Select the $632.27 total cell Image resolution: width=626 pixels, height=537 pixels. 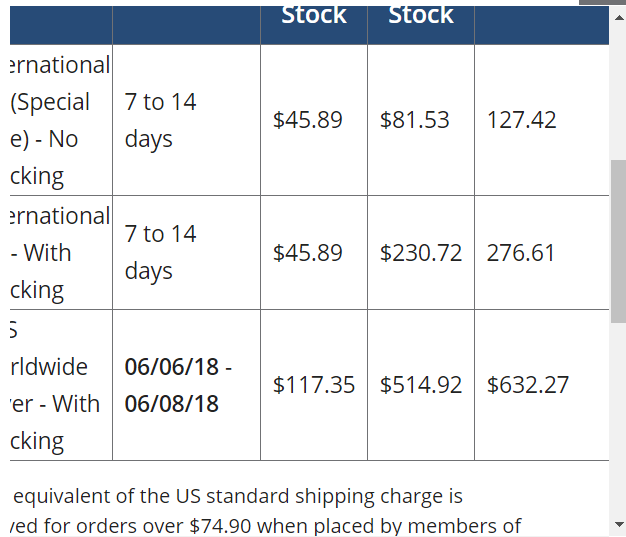pyautogui.click(x=541, y=385)
